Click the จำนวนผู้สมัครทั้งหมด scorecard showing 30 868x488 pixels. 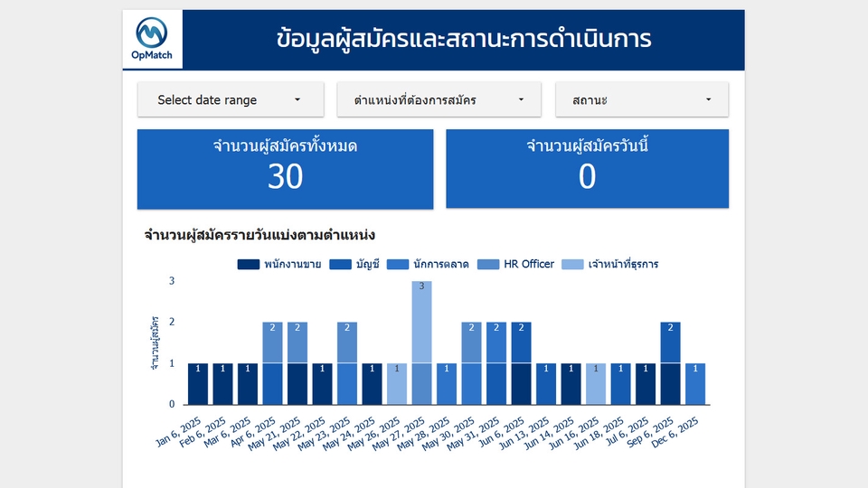click(x=285, y=169)
